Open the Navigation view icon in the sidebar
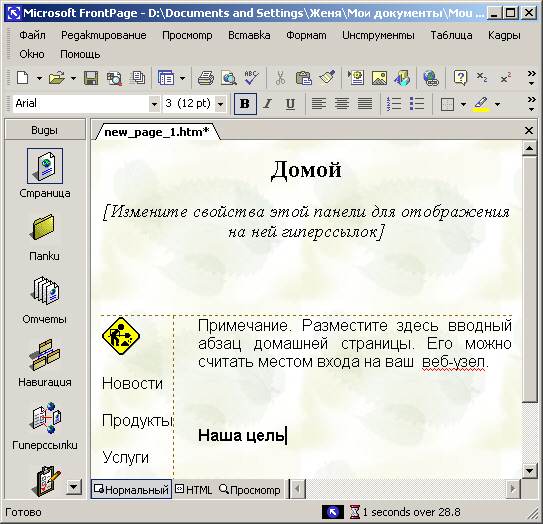The image size is (543, 524). 45,355
